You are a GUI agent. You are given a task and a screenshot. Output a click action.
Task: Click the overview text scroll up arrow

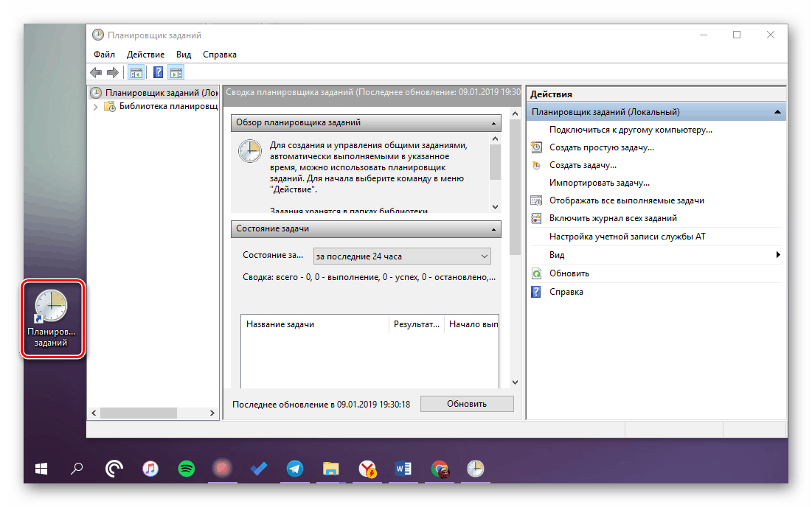click(495, 139)
